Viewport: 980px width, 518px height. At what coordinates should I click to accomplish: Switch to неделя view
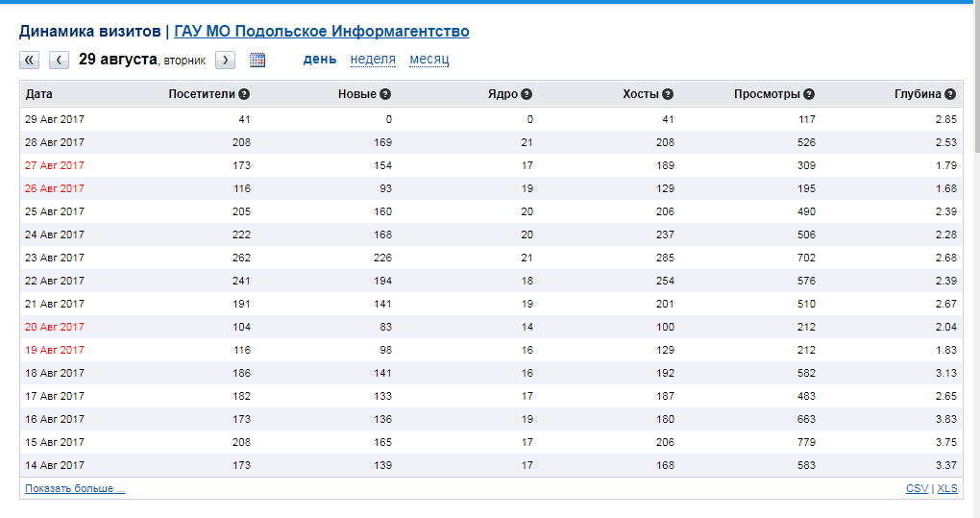(373, 59)
